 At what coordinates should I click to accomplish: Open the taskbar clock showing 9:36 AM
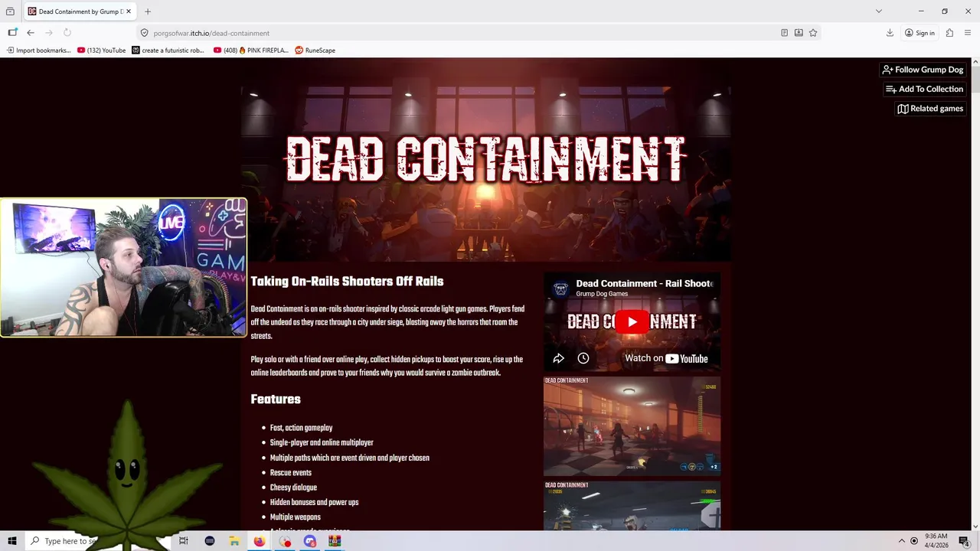point(936,541)
